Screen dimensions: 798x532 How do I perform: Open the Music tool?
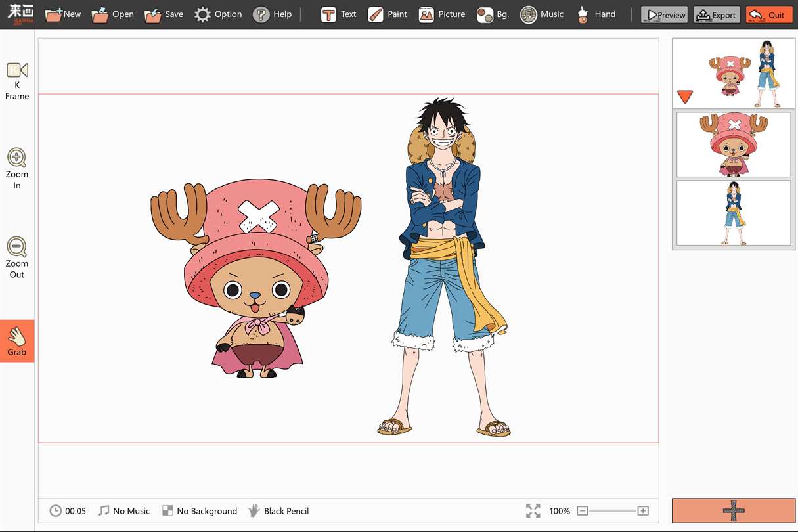[542, 14]
